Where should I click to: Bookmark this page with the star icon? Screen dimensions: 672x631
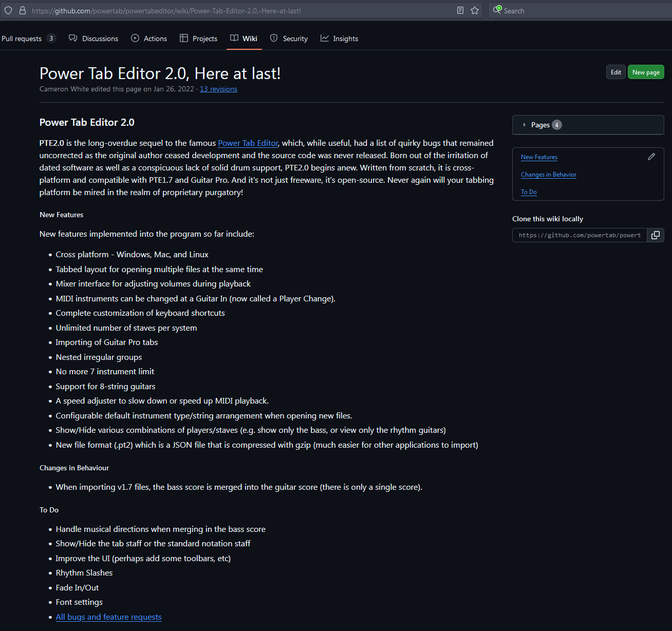(x=475, y=10)
